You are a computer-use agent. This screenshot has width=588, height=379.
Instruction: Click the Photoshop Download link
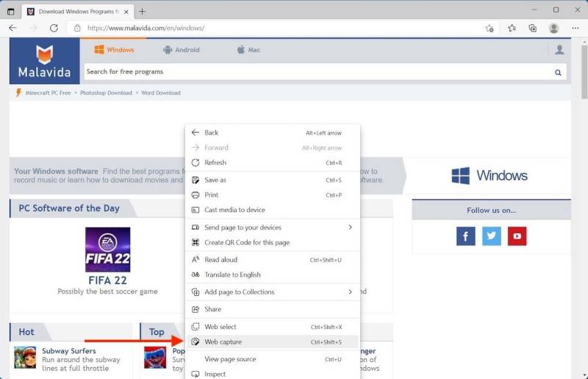click(107, 93)
